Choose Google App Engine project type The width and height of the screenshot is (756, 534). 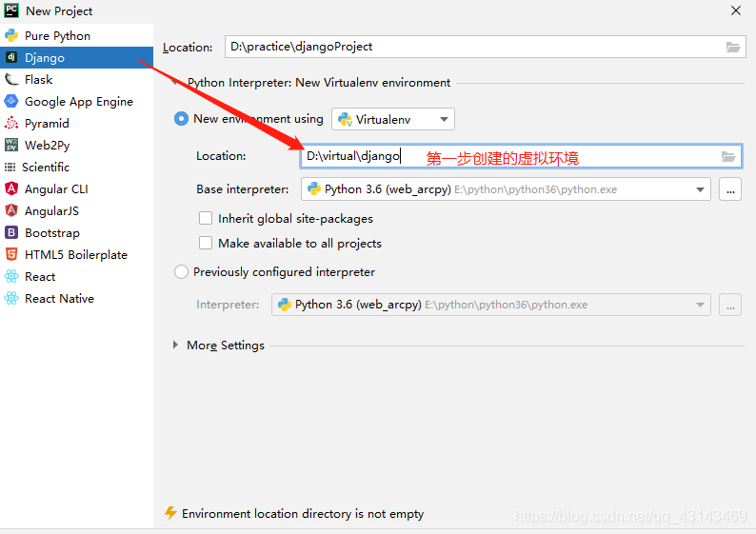(x=77, y=101)
